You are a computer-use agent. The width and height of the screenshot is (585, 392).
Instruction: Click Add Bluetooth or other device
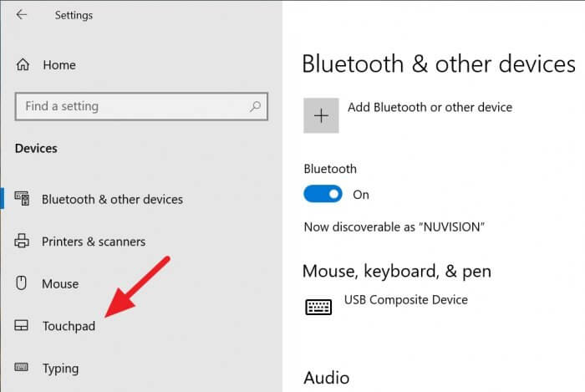430,108
